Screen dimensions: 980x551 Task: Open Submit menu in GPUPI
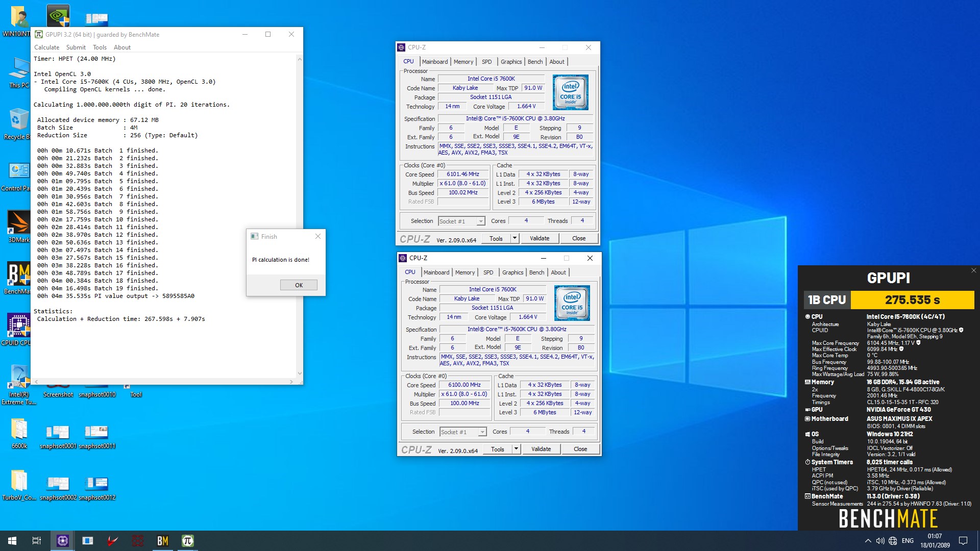pos(76,47)
